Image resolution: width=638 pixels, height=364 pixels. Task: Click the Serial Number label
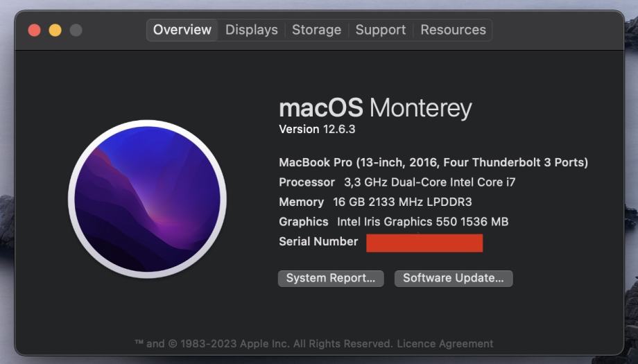pos(318,241)
